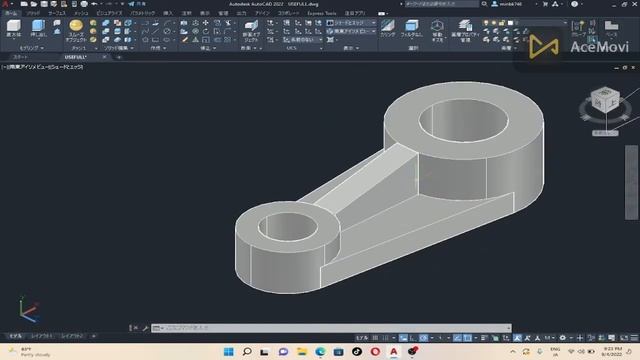This screenshot has height=360, width=640.
Task: Click the viewport controls label top-left
Action: [x=42, y=67]
